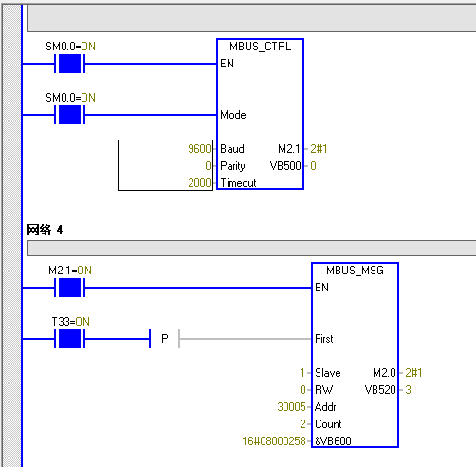Select the Slave value 1

[302, 373]
